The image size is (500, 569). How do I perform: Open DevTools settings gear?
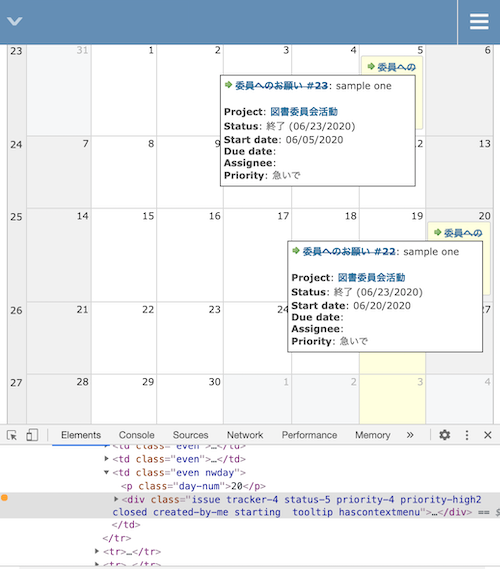click(x=444, y=435)
